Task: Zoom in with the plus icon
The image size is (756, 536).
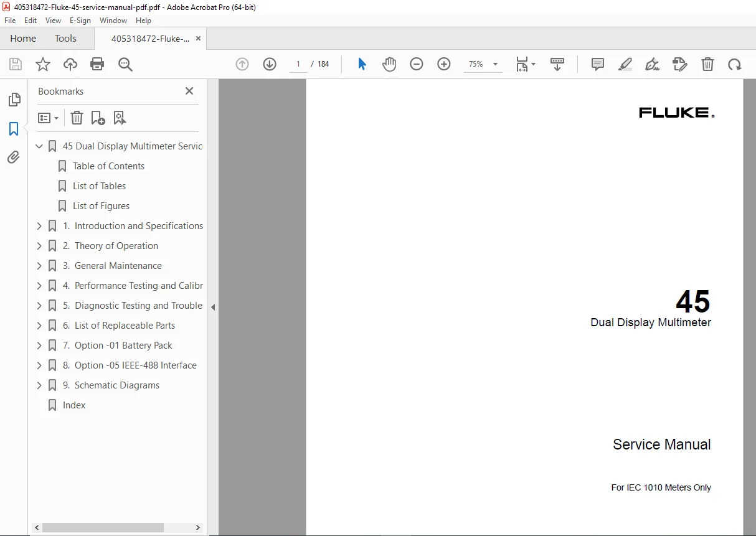Action: (444, 64)
